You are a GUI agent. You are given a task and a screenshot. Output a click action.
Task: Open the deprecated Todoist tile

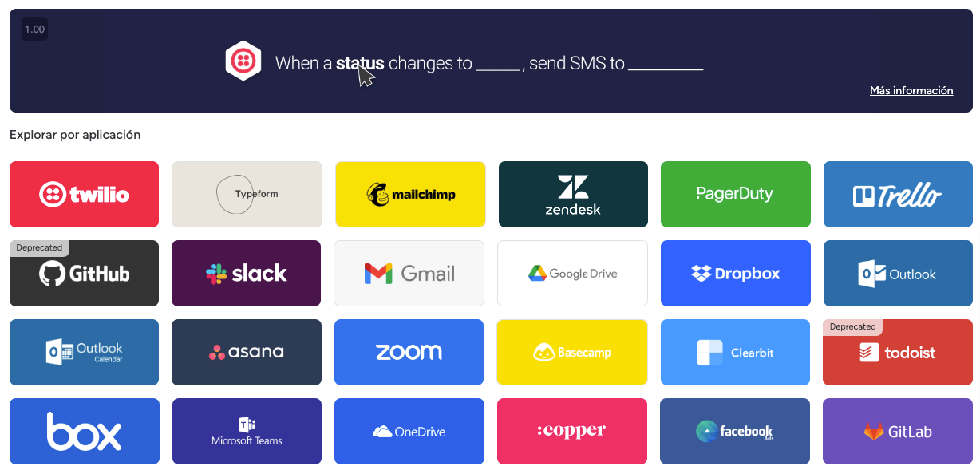coord(898,352)
